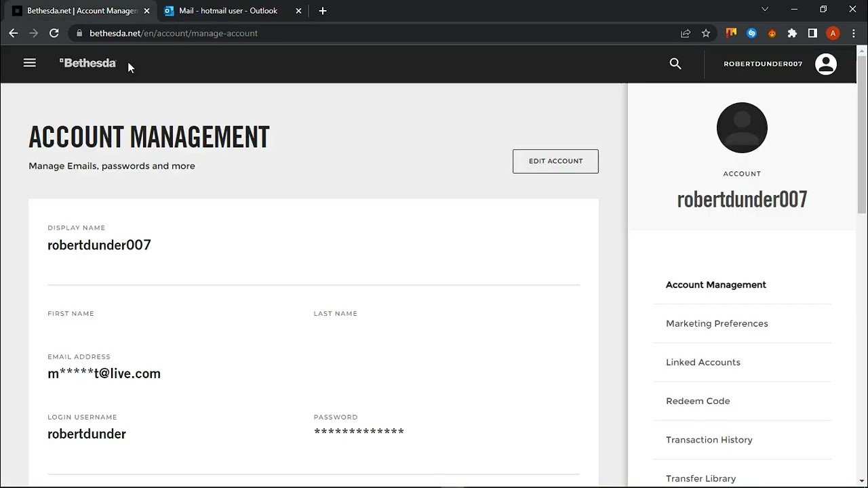The height and width of the screenshot is (488, 868).
Task: Click the masked password asterisks
Action: [x=359, y=432]
